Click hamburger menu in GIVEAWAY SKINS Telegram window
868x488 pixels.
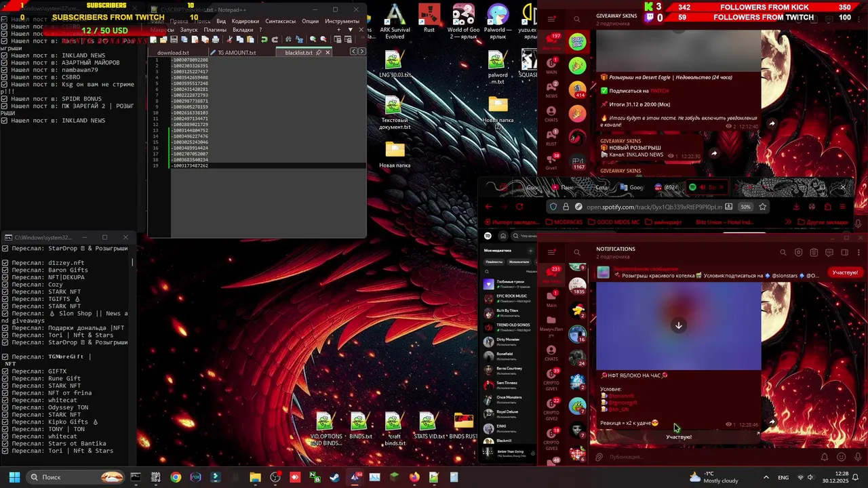(x=551, y=19)
